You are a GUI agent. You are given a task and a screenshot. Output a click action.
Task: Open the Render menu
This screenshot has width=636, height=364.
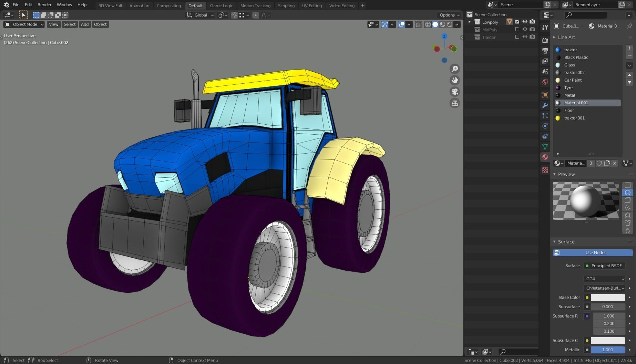(x=44, y=5)
